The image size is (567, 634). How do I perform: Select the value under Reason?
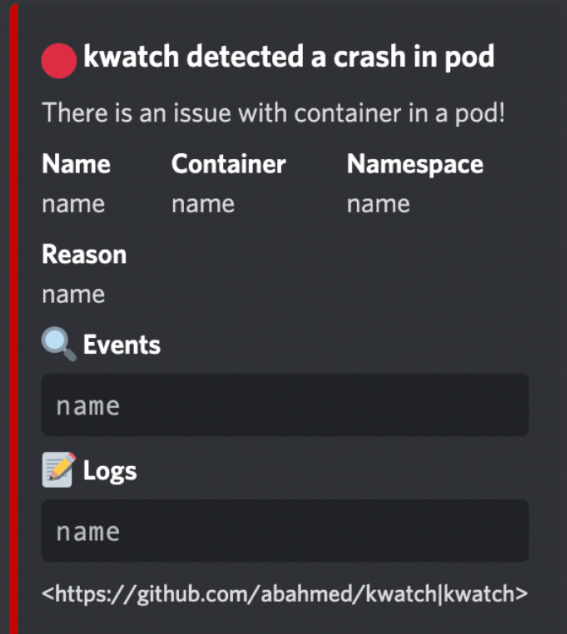[x=73, y=294]
